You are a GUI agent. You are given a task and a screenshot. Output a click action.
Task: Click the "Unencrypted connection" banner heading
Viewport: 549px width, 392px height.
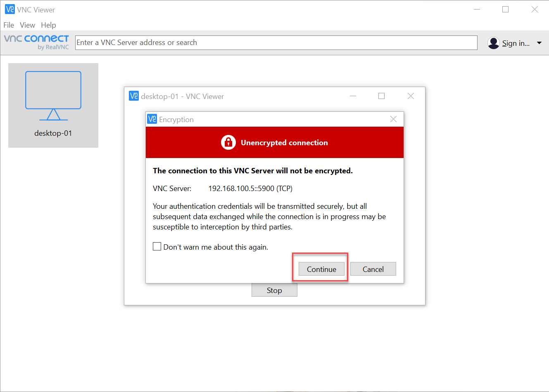(x=284, y=143)
